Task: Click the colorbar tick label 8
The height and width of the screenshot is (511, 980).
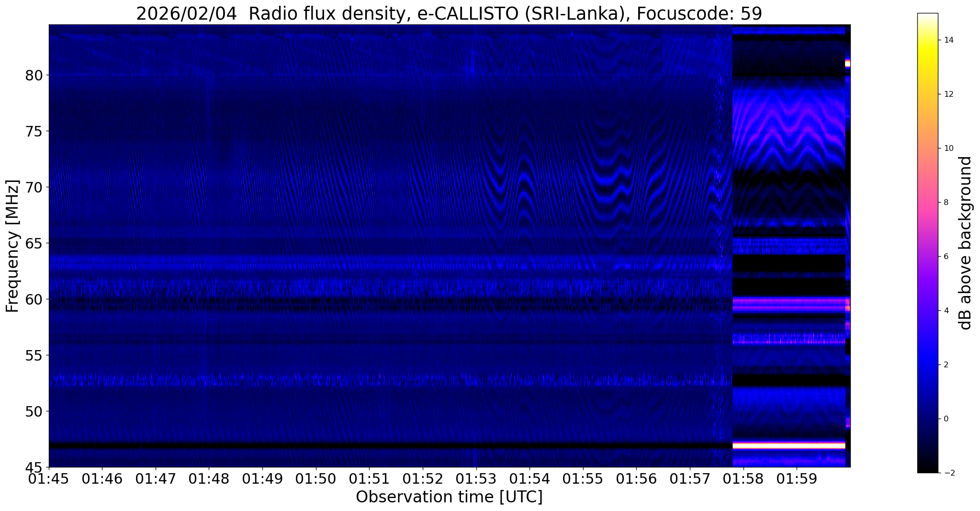Action: pyautogui.click(x=946, y=203)
